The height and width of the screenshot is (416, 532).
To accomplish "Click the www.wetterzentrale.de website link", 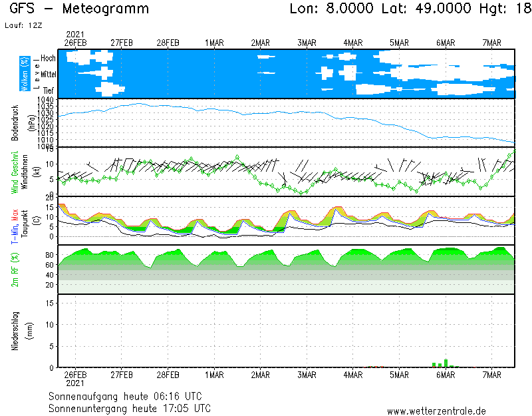I will [436, 411].
